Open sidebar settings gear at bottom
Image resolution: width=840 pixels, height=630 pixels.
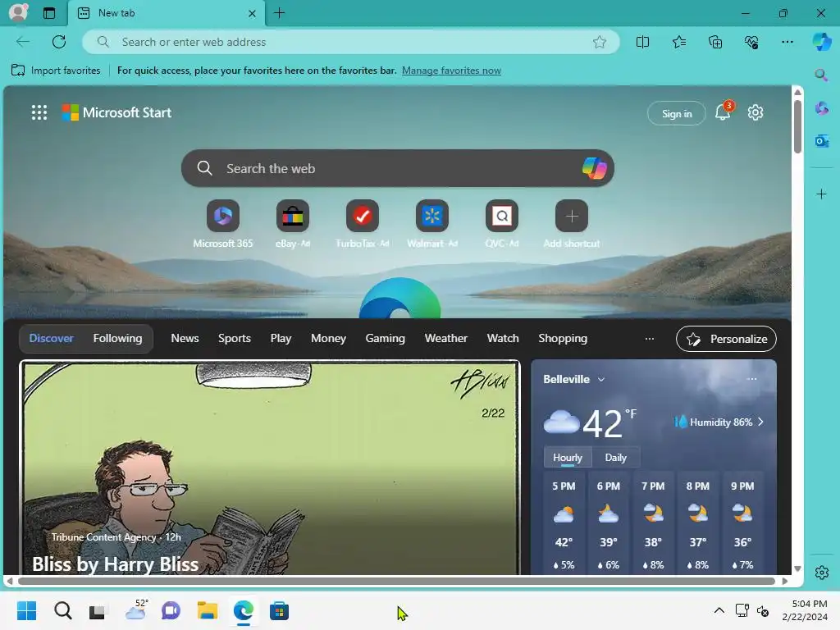pos(821,573)
